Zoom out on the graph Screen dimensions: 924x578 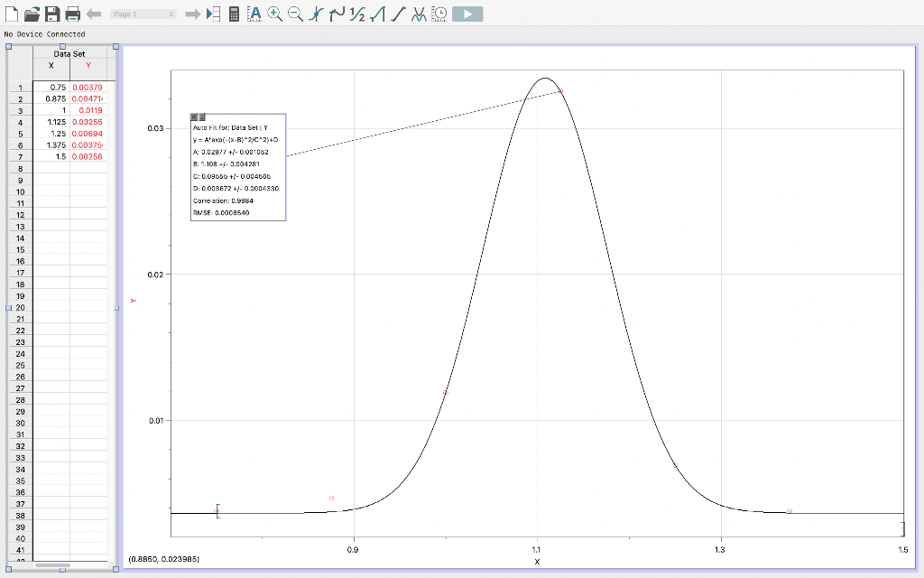point(293,14)
